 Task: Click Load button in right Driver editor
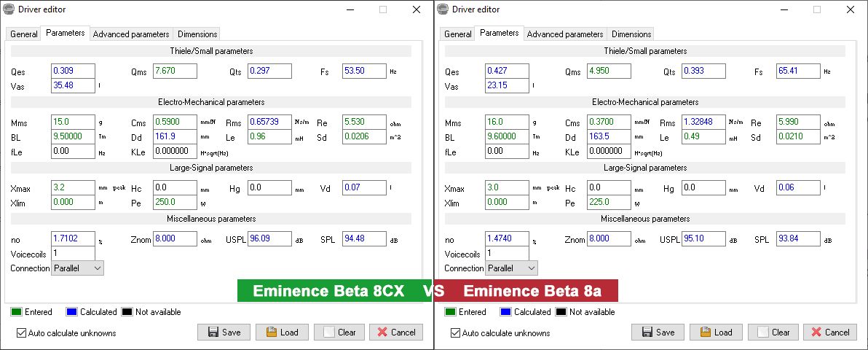[716, 332]
